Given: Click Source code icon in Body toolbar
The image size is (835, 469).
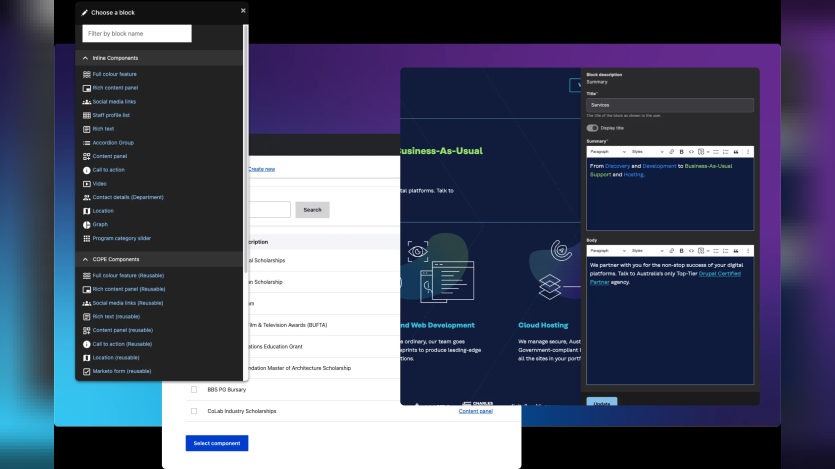Looking at the screenshot, I should pos(691,251).
